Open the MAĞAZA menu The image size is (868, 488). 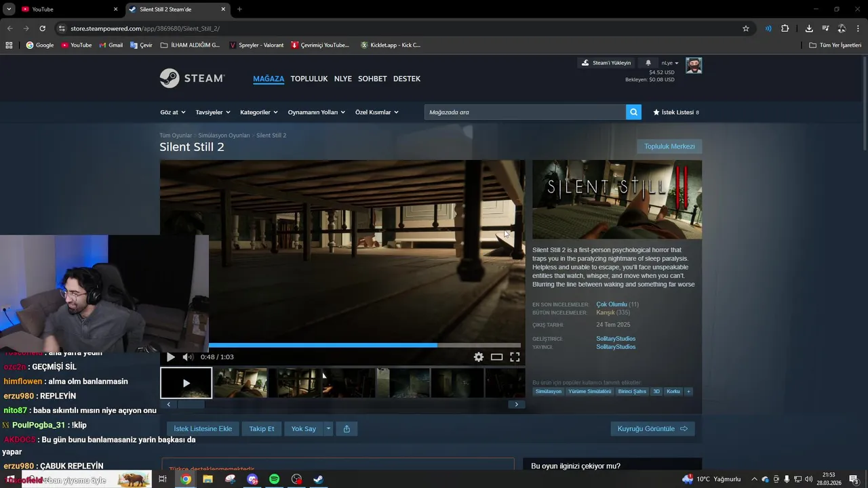pos(269,79)
